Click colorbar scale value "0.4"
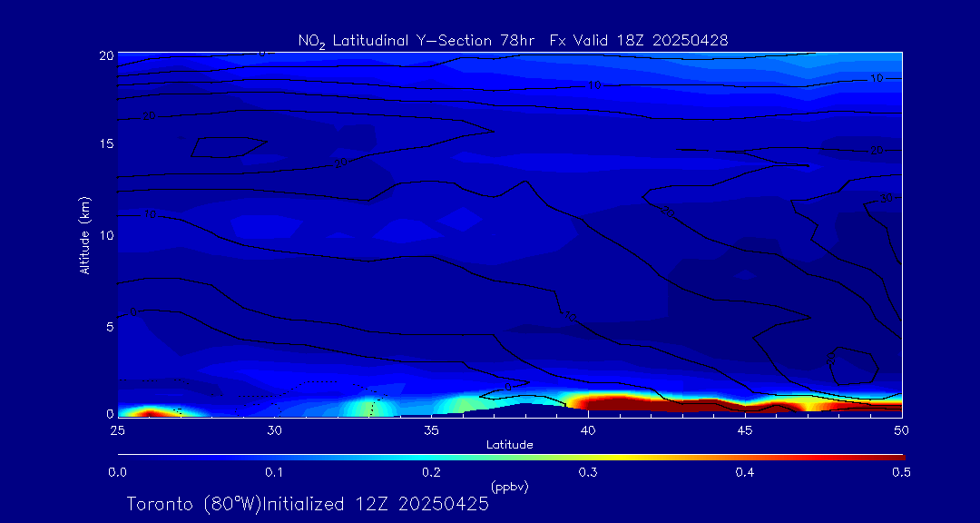The width and height of the screenshot is (980, 523). pos(745,473)
